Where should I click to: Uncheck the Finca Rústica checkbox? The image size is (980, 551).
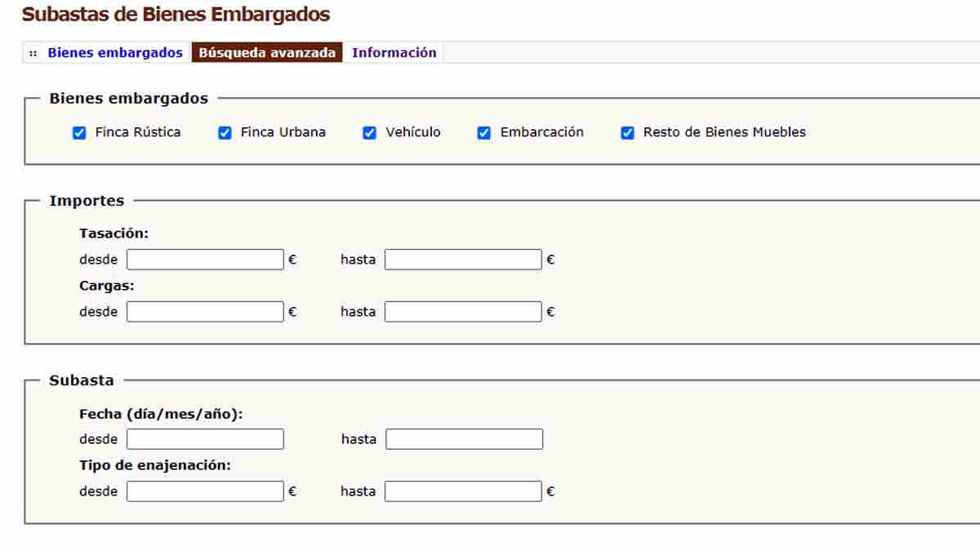(x=79, y=132)
